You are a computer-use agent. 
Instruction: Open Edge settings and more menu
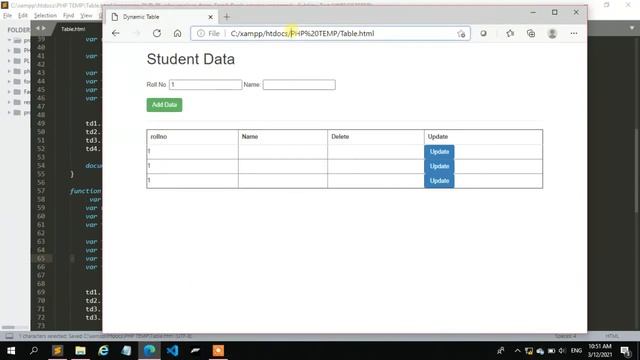tap(574, 33)
